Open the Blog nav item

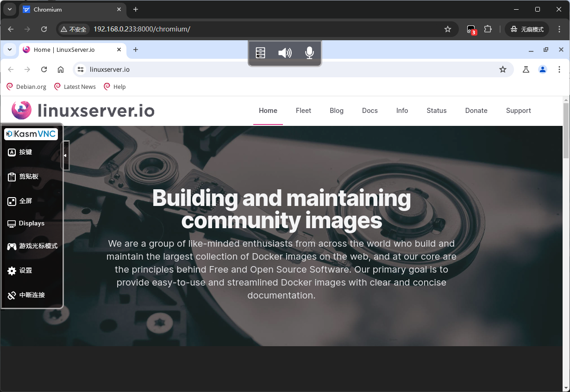337,111
